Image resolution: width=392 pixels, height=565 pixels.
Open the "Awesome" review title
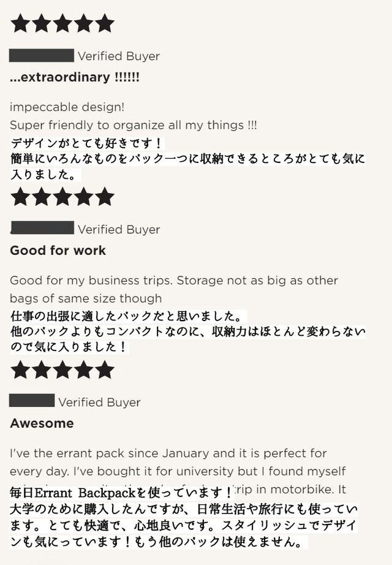[x=42, y=423]
